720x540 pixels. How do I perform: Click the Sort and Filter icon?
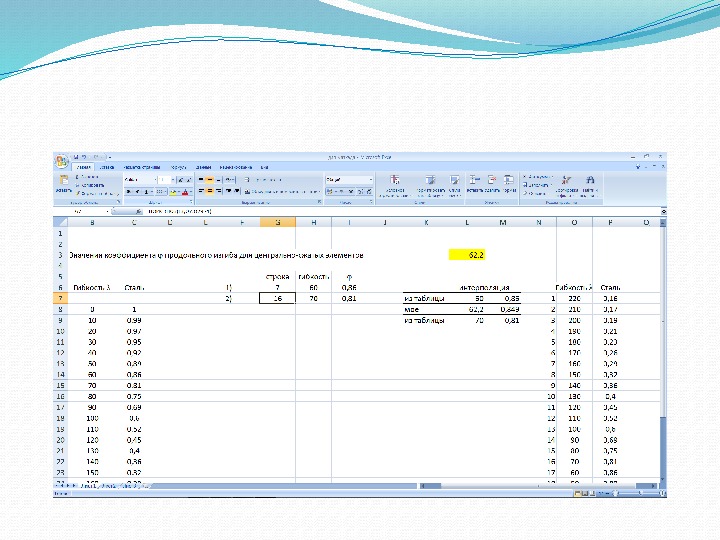(566, 180)
